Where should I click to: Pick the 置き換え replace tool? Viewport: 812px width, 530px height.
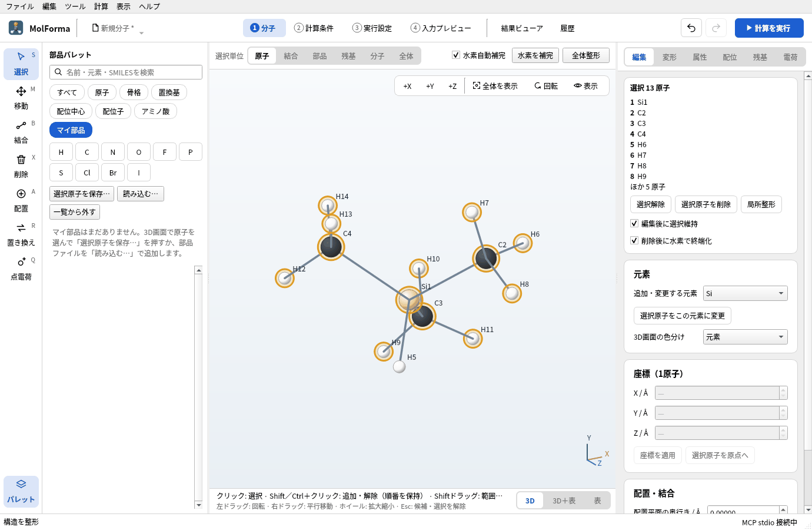(21, 234)
